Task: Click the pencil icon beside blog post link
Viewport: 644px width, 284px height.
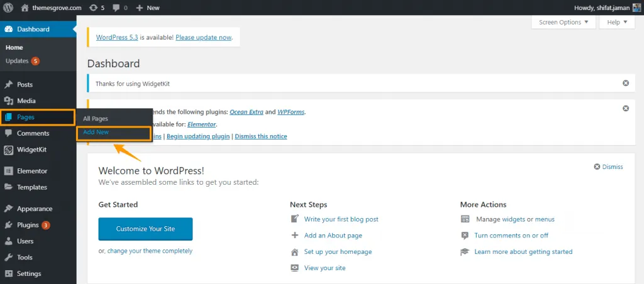Action: (294, 219)
